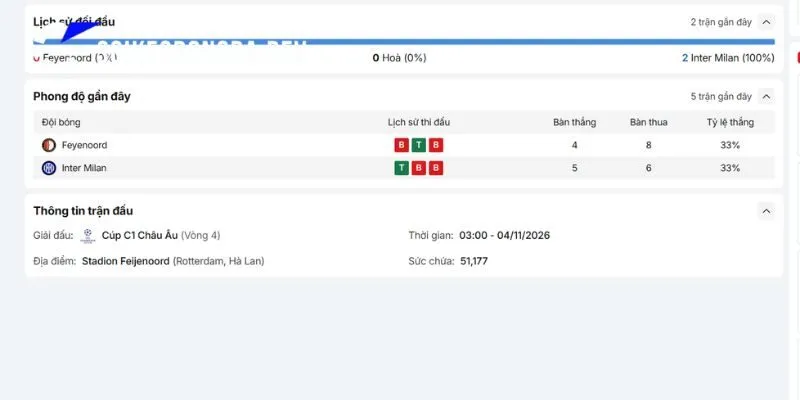Viewport: 800px width, 400px height.
Task: Click '(Vòng 4)' round label
Action: [x=201, y=236]
